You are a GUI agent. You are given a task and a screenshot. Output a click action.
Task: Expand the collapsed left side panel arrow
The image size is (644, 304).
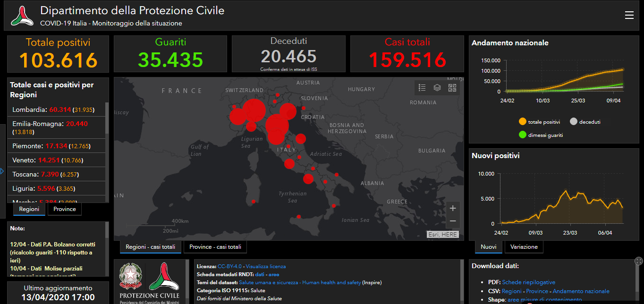pyautogui.click(x=2, y=171)
